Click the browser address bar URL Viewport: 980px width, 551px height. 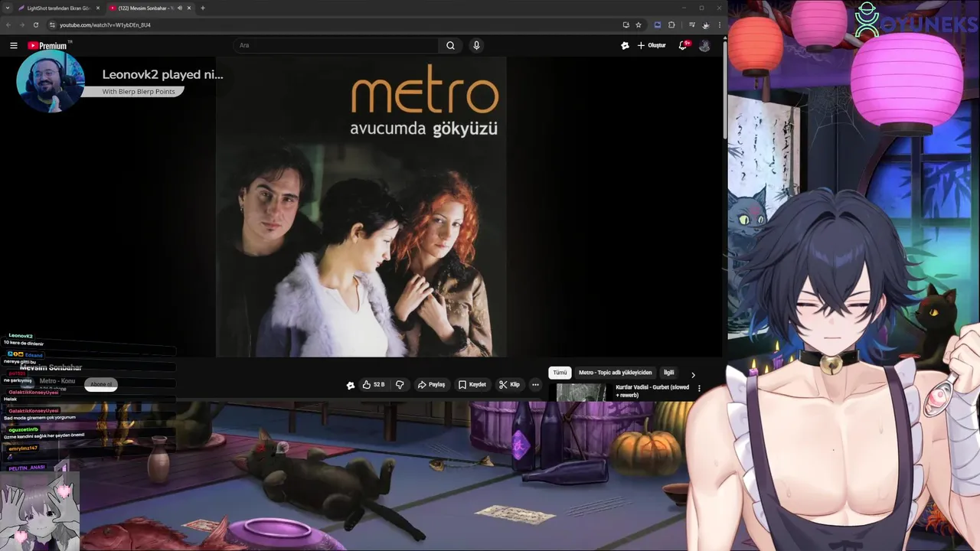pyautogui.click(x=105, y=24)
